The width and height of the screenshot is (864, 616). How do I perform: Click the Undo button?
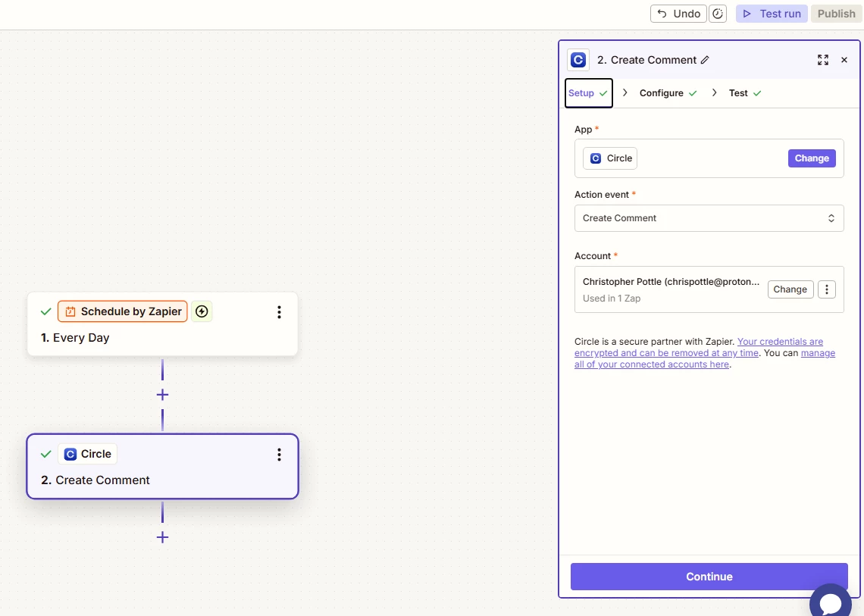tap(678, 14)
